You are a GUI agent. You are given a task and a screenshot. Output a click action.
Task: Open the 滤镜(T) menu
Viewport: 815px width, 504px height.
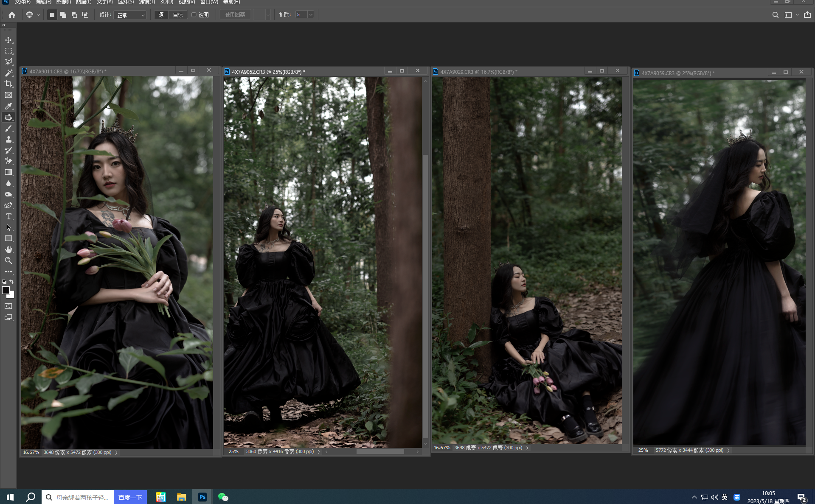click(x=147, y=2)
